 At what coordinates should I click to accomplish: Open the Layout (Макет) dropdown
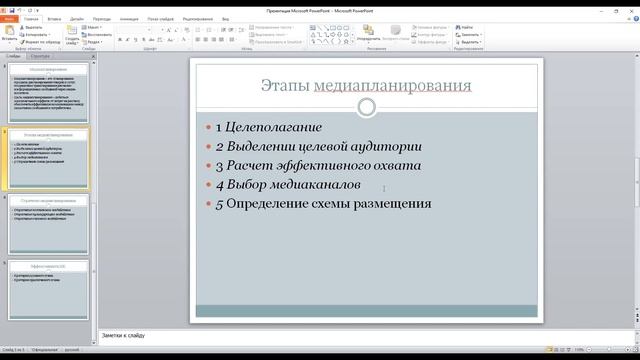click(x=92, y=27)
